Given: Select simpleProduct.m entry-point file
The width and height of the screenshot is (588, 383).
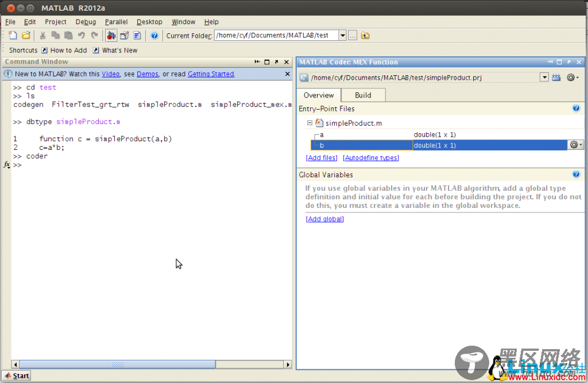Looking at the screenshot, I should click(x=354, y=123).
